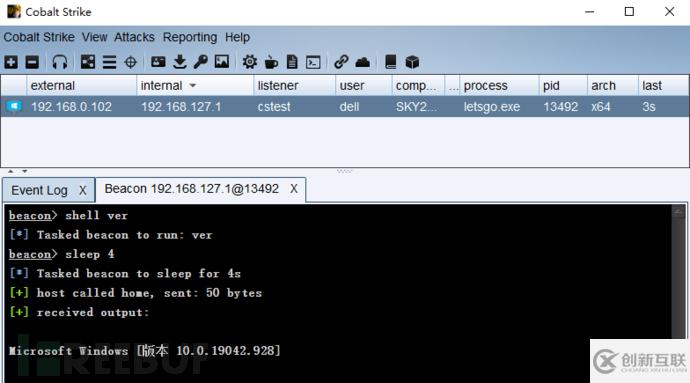This screenshot has width=690, height=383.
Task: Open the Reporting menu
Action: coord(190,37)
